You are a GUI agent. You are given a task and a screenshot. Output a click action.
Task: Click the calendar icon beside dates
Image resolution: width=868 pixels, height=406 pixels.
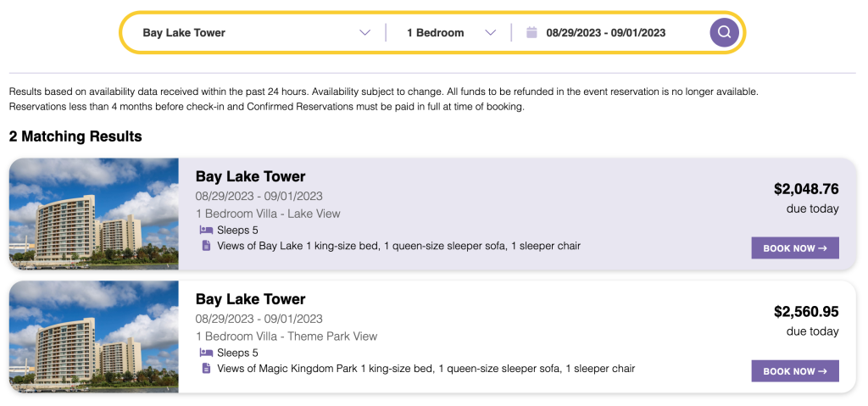click(x=531, y=33)
